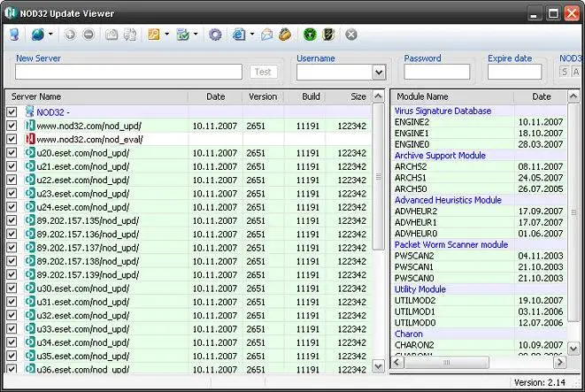
Task: Click the module list vertical scrollbar thumb
Action: tap(573, 212)
